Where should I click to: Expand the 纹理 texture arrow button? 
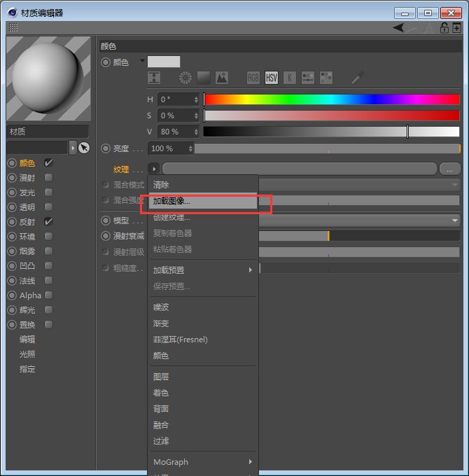click(x=154, y=169)
